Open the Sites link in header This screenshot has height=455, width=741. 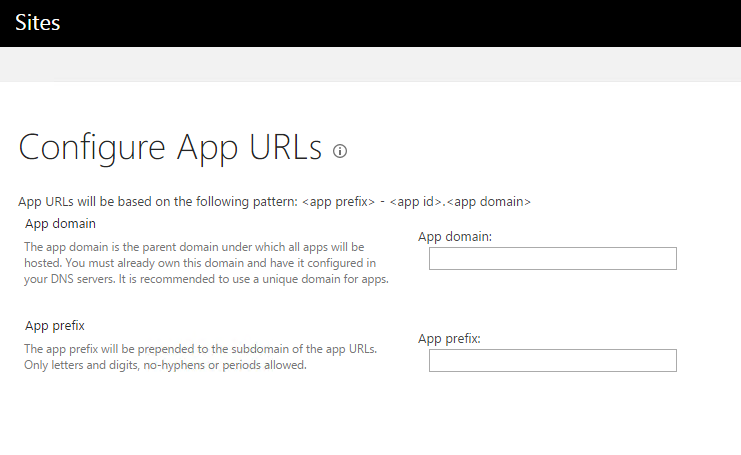(x=38, y=23)
